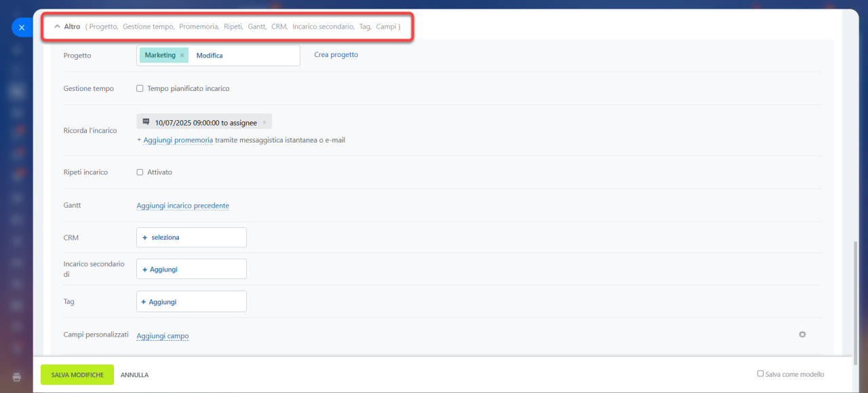Click Modifica in the project field

210,56
